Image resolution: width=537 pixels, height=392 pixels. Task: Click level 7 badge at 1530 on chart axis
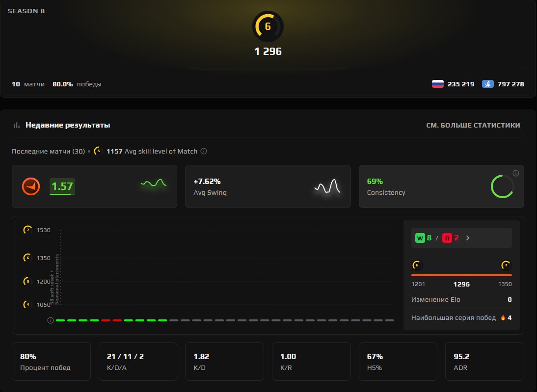pyautogui.click(x=27, y=230)
